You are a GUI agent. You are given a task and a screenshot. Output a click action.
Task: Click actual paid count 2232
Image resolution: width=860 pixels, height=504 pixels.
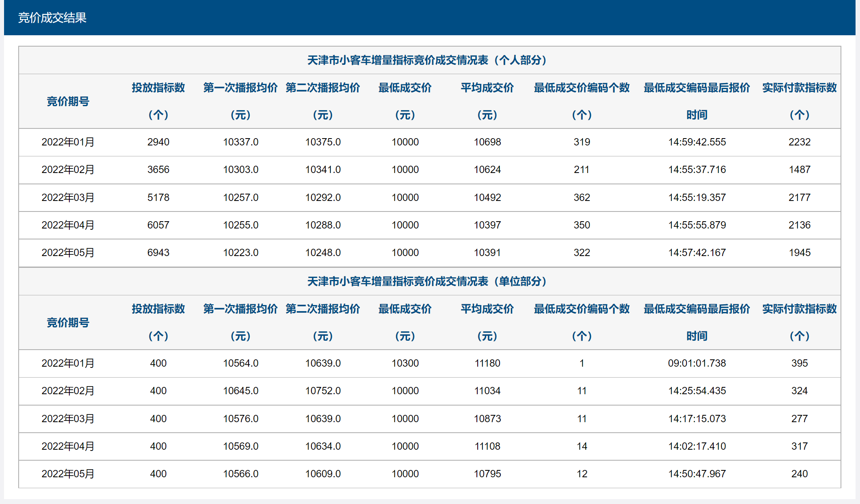click(x=799, y=142)
